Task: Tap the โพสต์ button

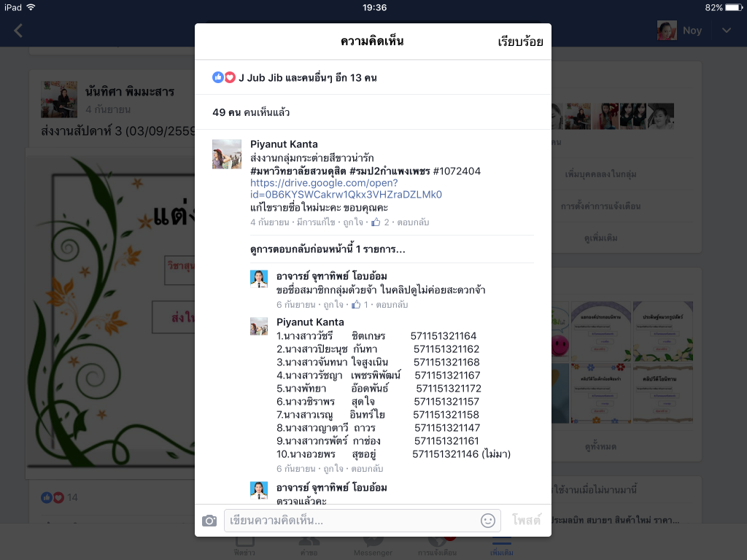Action: 527,520
